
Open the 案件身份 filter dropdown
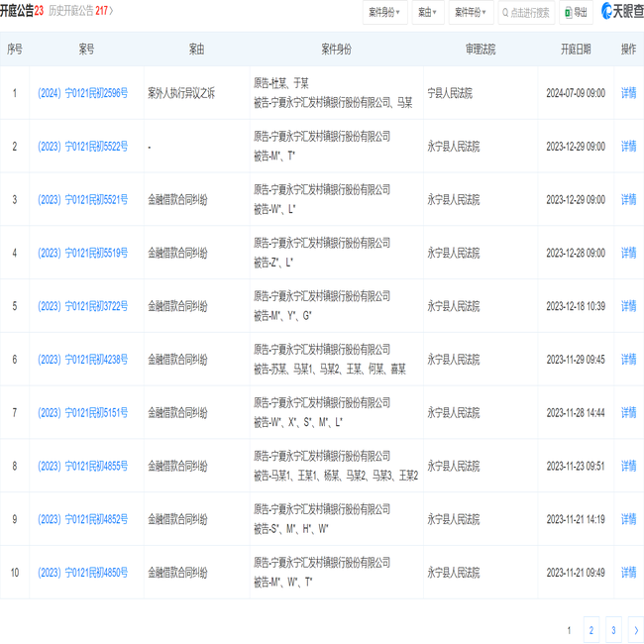tap(384, 13)
